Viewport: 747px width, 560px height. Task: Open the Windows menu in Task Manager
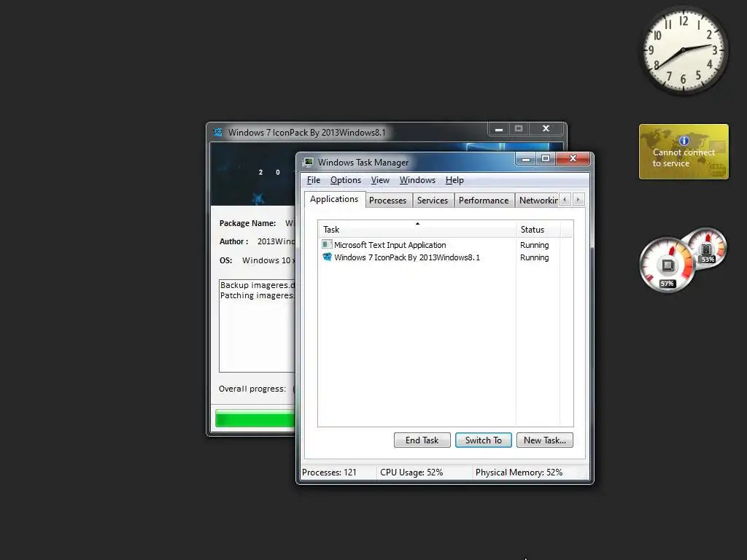(x=417, y=180)
